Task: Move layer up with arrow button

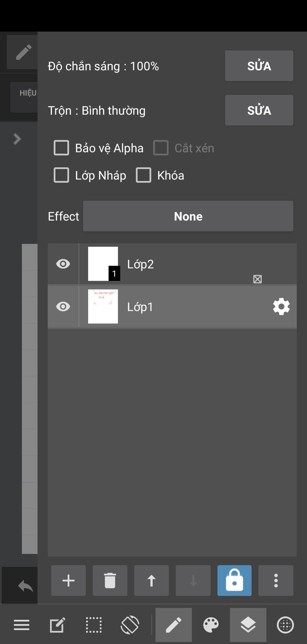Action: click(x=151, y=580)
